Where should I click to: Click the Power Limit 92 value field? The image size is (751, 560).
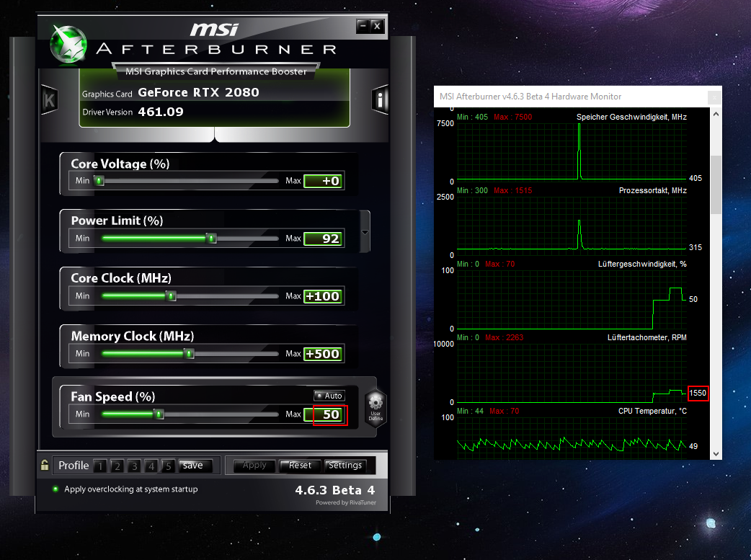324,239
